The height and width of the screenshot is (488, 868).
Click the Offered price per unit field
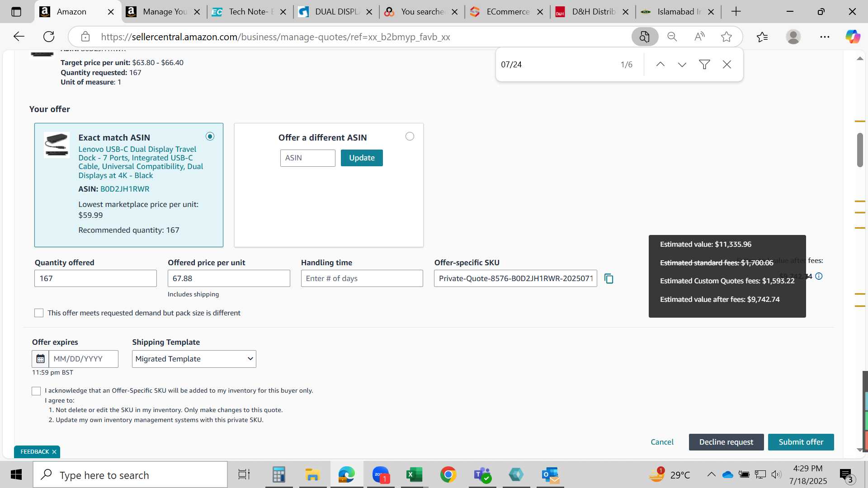click(x=229, y=278)
